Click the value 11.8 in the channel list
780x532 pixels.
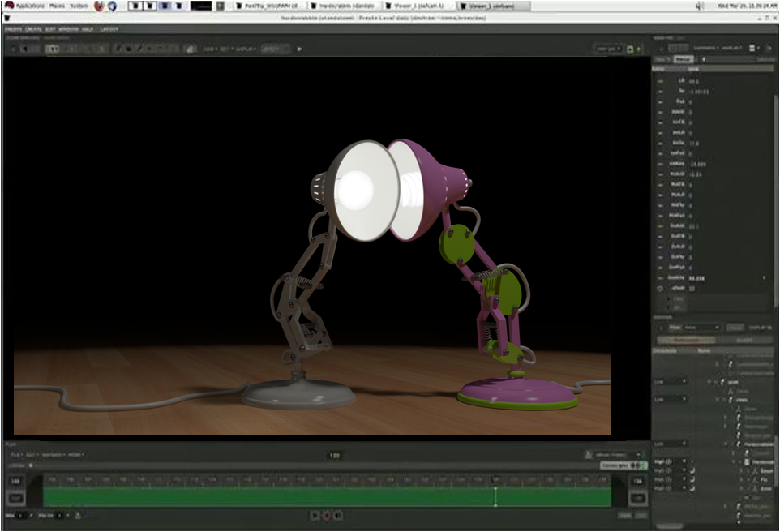(x=694, y=144)
